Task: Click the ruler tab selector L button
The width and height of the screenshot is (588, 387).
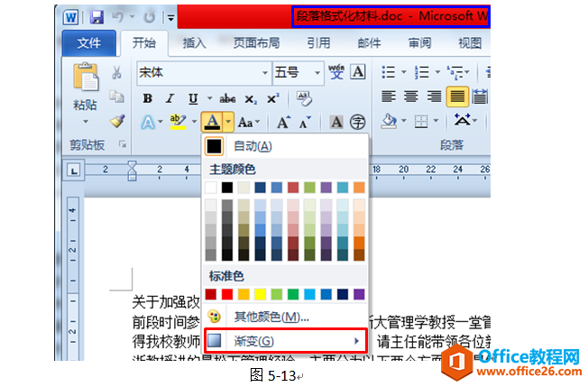Action: click(x=74, y=170)
